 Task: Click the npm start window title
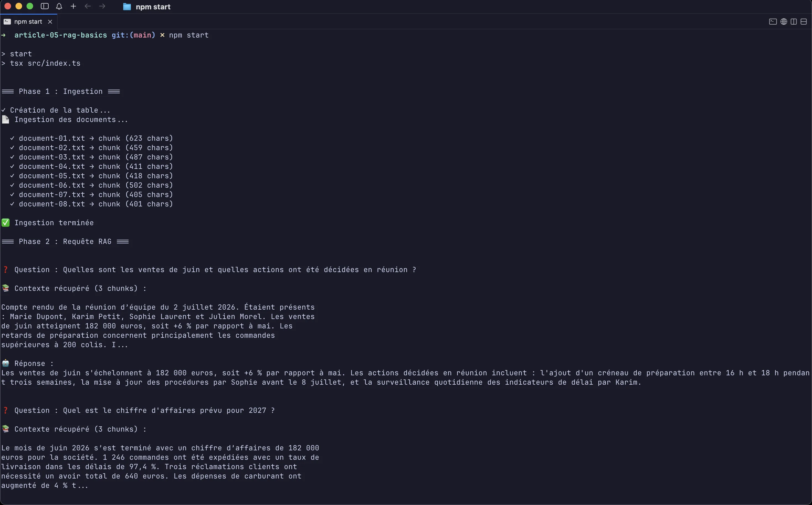[x=153, y=7]
